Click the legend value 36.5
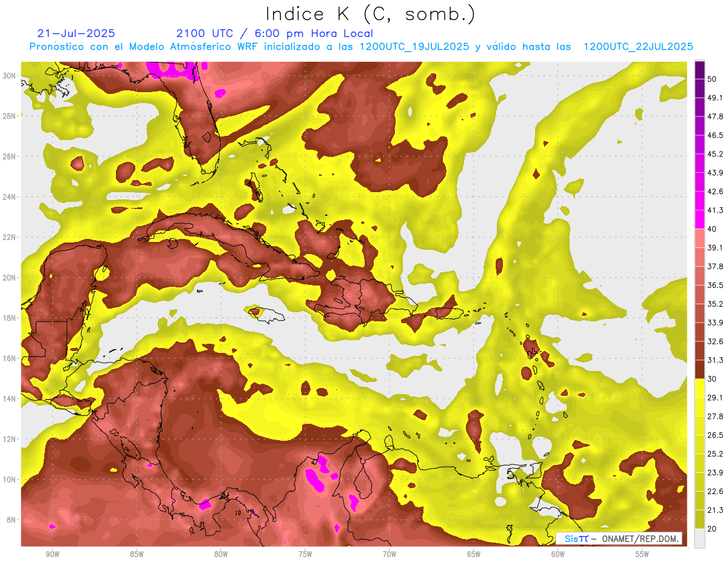The image size is (728, 562). 715,285
